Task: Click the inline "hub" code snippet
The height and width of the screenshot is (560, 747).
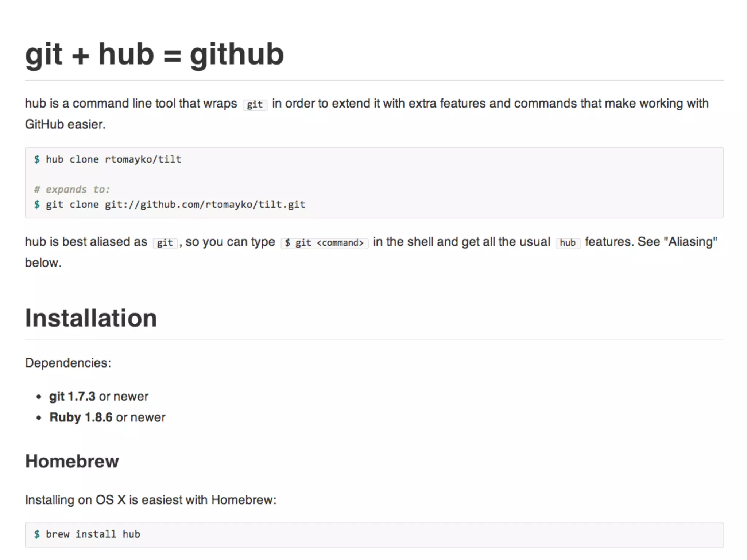Action: (x=568, y=243)
